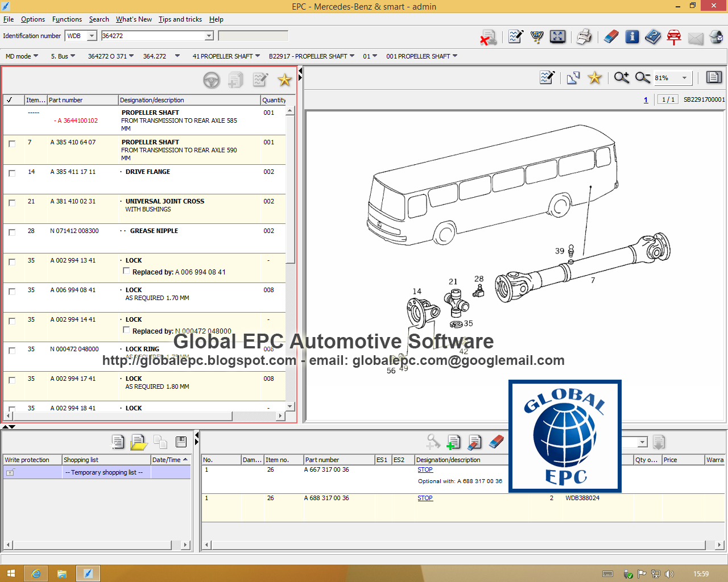Click the steering wheel icon in parts list panel
The image size is (728, 582).
(212, 80)
